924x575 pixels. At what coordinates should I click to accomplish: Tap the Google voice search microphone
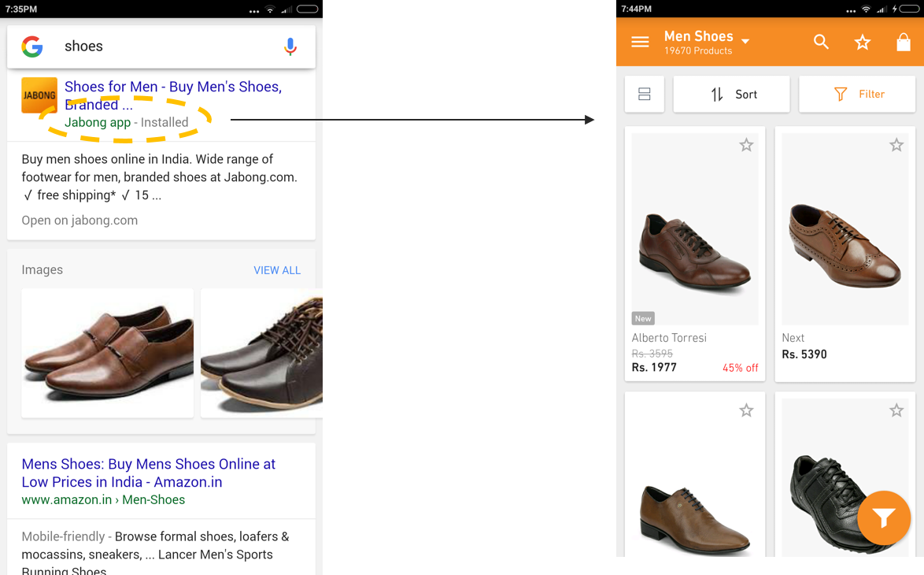290,46
